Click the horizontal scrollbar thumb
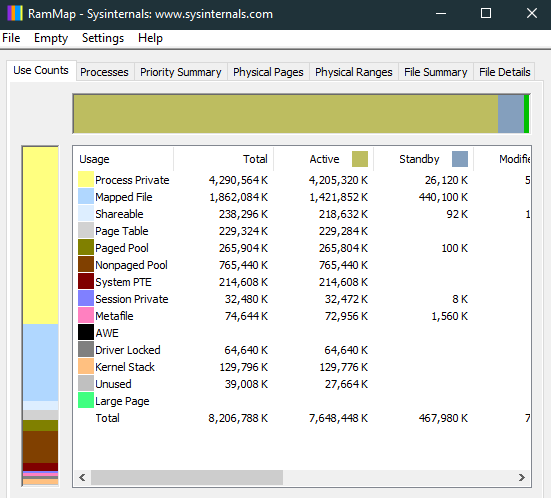Screen dimensions: 551x498 tap(187, 477)
